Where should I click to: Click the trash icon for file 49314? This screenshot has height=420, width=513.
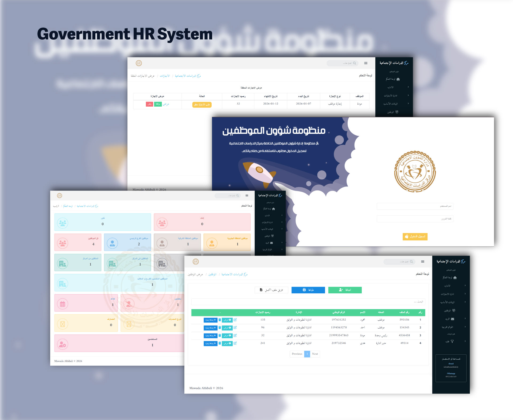tap(220, 343)
